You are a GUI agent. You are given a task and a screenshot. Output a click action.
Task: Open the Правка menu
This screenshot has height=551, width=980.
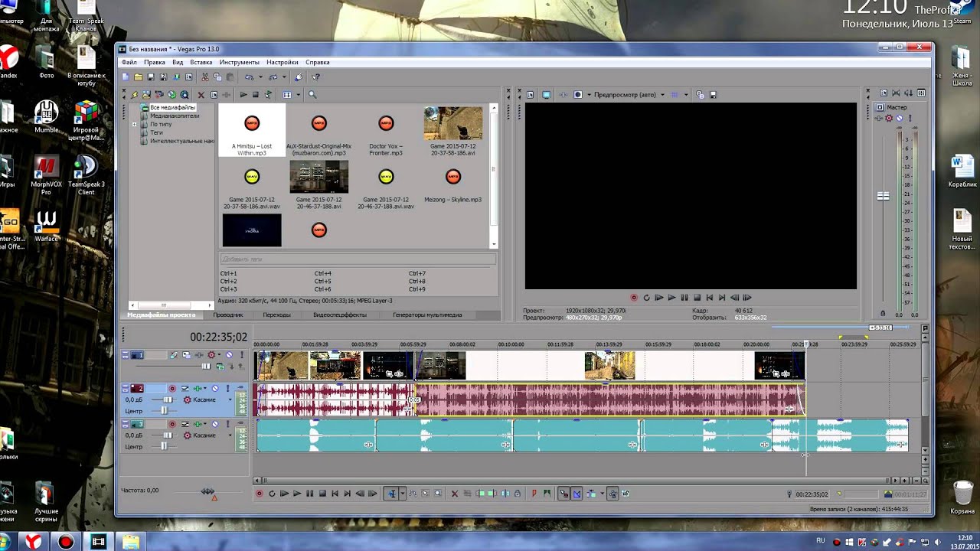[154, 62]
